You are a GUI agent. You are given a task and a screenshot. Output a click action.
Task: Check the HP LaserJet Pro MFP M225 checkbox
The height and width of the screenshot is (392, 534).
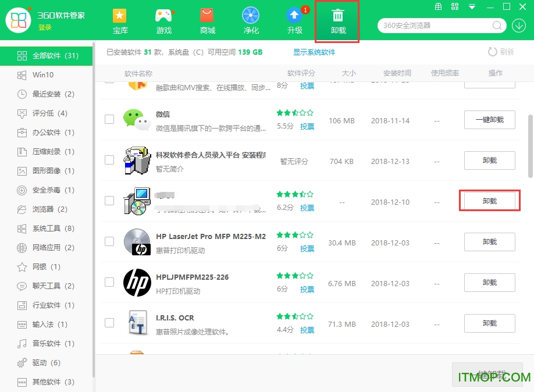pos(109,242)
